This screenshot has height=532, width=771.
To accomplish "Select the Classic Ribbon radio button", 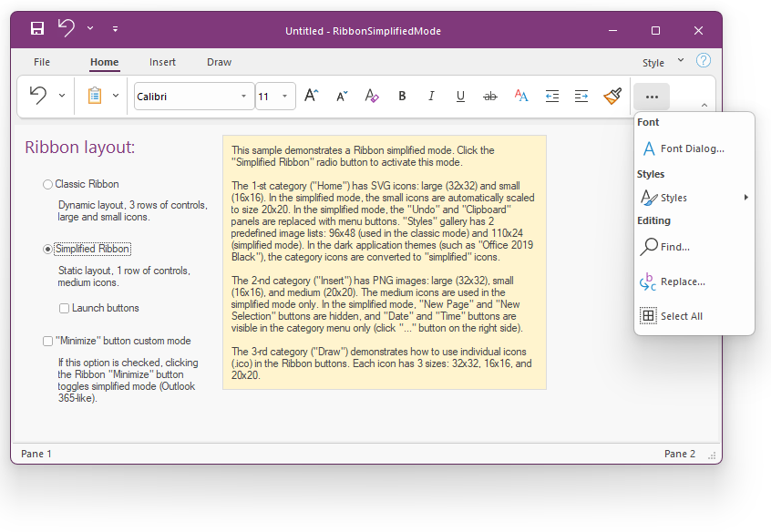I will click(x=48, y=184).
